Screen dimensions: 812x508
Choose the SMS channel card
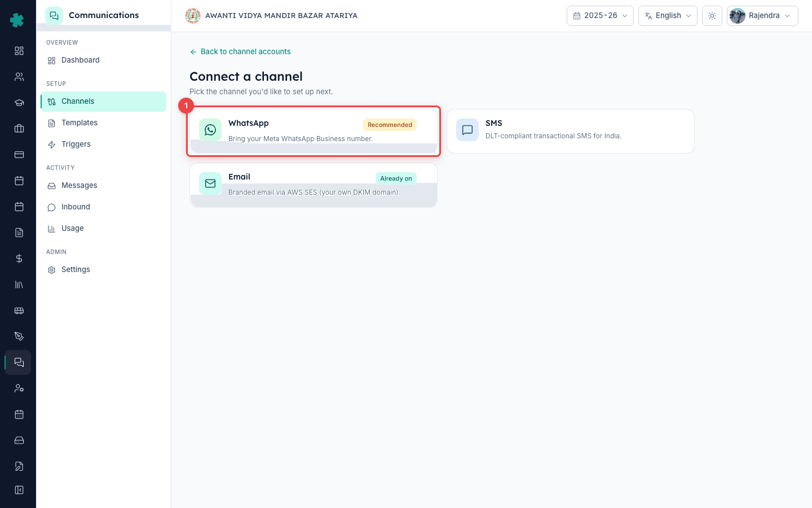point(571,131)
